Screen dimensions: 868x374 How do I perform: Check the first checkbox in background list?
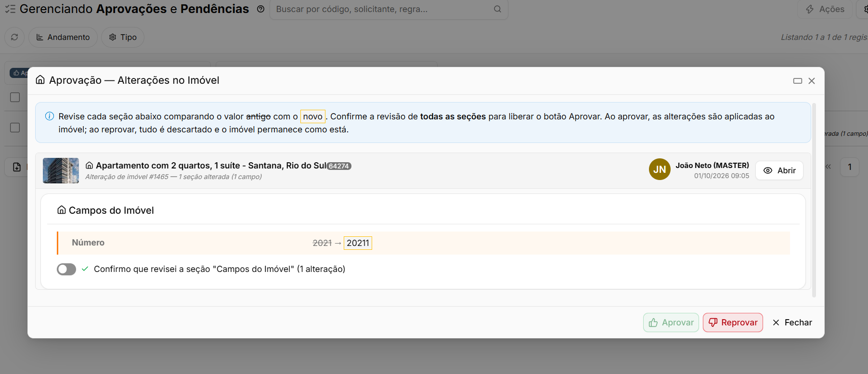pos(15,97)
